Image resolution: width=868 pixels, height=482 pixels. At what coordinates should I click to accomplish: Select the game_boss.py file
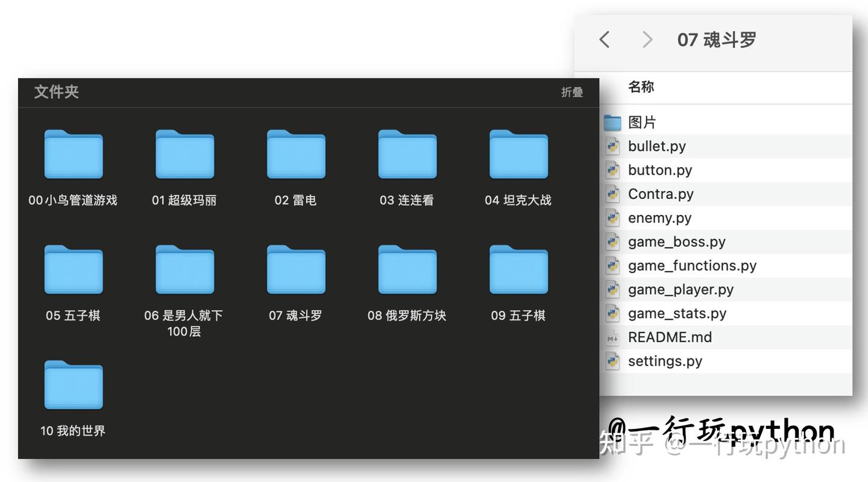(x=676, y=242)
